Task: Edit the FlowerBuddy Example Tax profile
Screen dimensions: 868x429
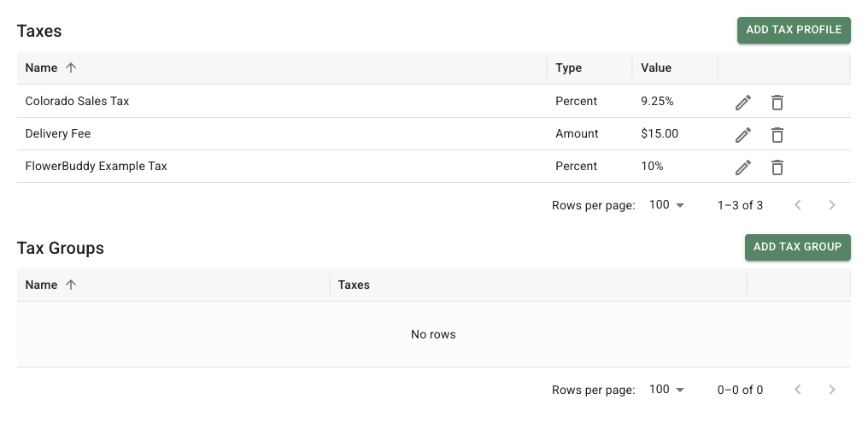Action: (x=743, y=167)
